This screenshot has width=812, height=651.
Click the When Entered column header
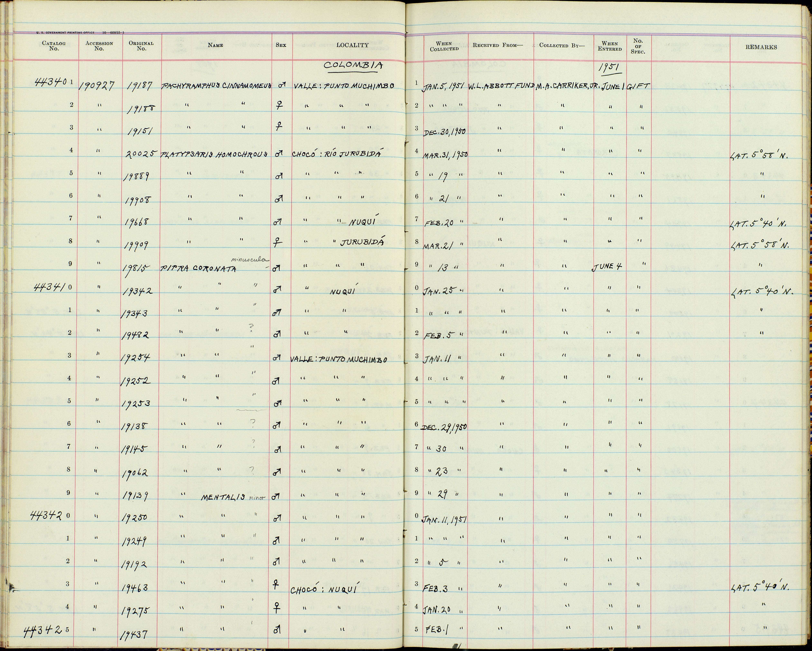(x=610, y=46)
